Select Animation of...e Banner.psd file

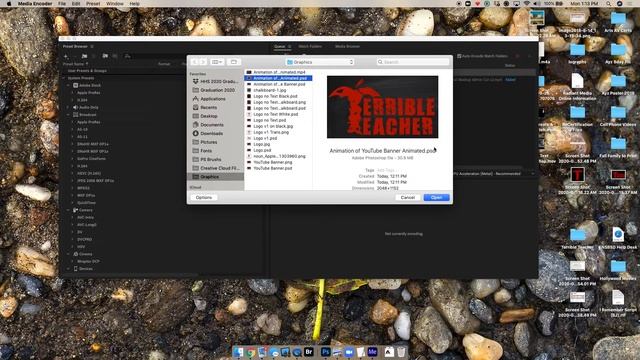point(278,84)
